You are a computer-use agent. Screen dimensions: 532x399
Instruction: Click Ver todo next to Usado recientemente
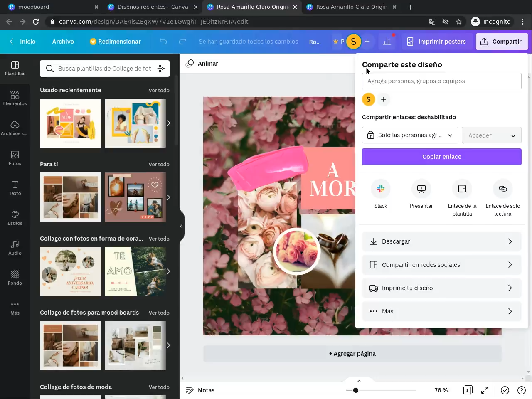[x=159, y=90]
